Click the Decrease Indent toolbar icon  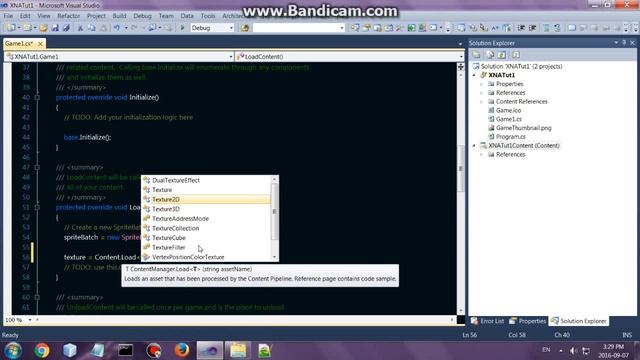pos(521,28)
